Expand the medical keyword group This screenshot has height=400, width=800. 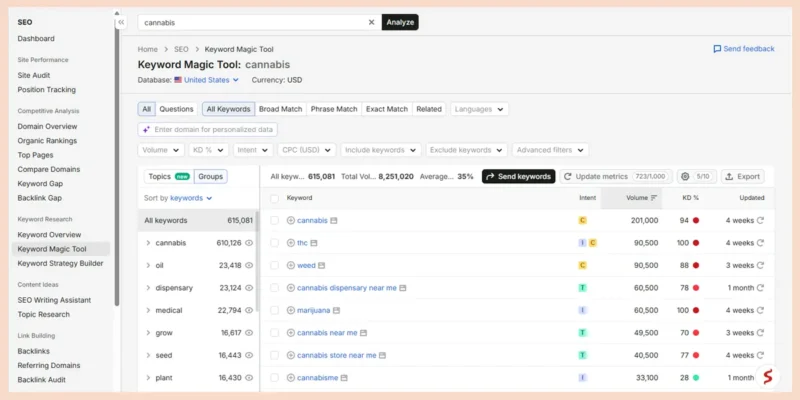148,310
